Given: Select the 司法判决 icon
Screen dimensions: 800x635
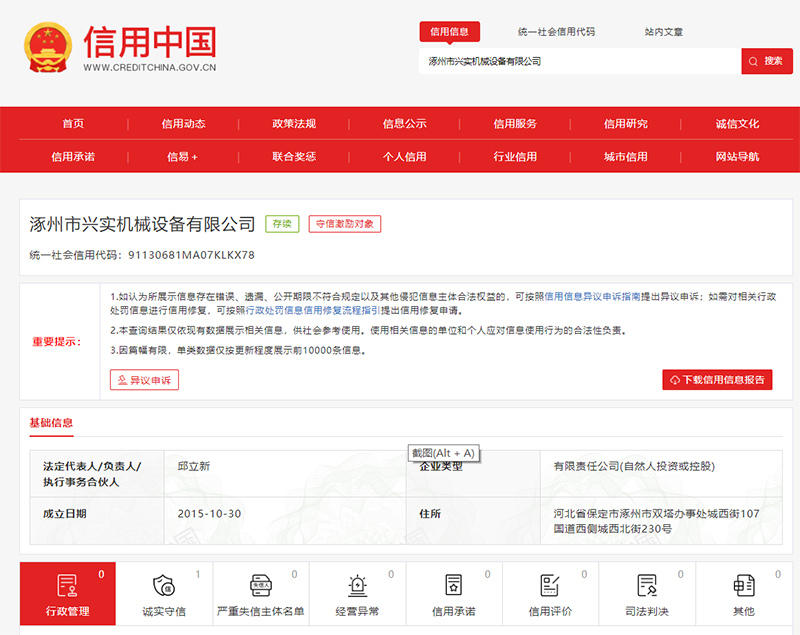Looking at the screenshot, I should click(646, 586).
